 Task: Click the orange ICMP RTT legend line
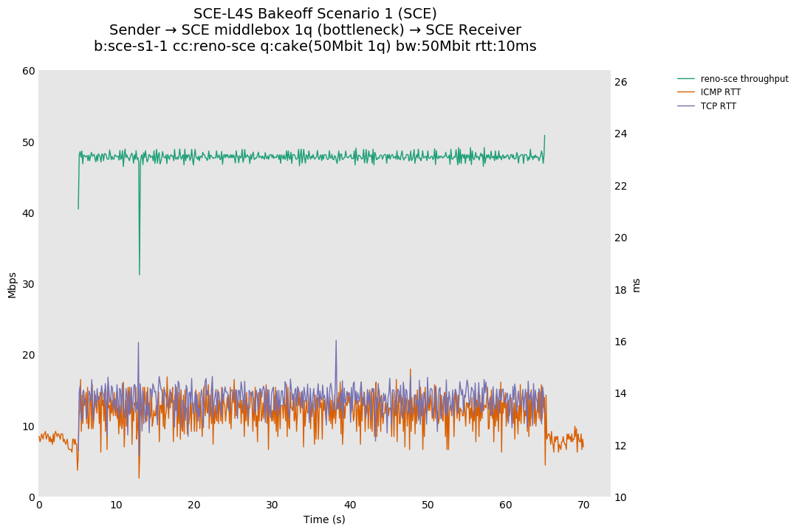[686, 92]
